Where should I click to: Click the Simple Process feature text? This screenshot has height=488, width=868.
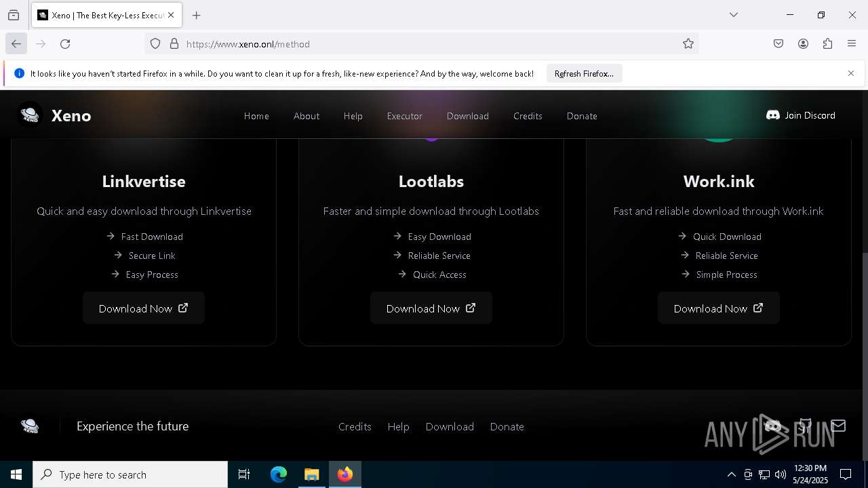727,274
